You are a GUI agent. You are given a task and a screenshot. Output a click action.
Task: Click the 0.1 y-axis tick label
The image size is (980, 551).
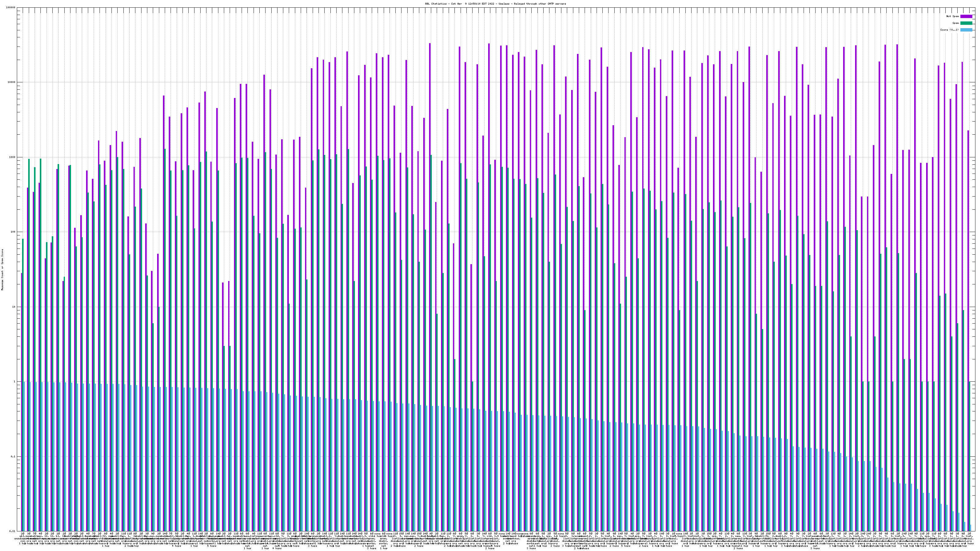pyautogui.click(x=13, y=456)
